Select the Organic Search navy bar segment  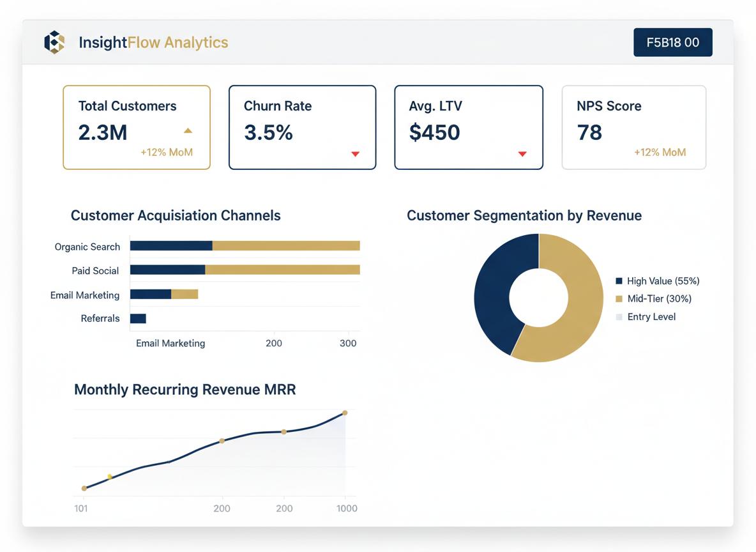[171, 245]
